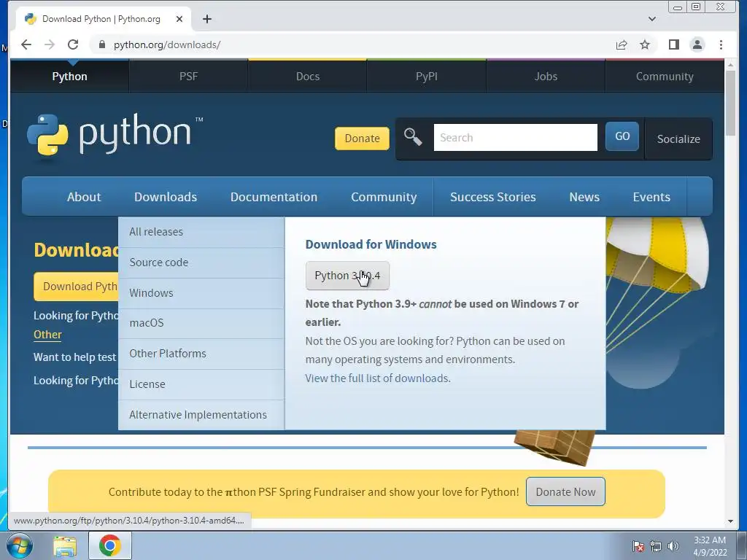Click the network tray icon
The height and width of the screenshot is (560, 747).
(656, 546)
